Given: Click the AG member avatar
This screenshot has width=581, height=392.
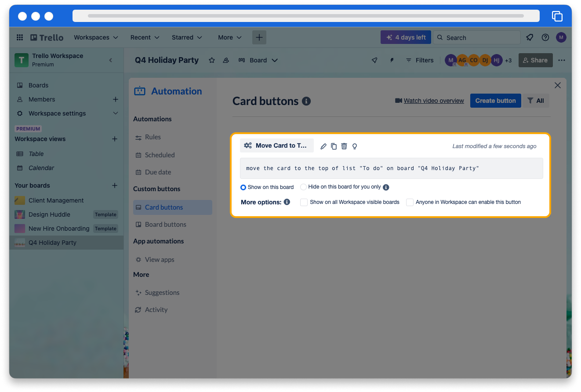Looking at the screenshot, I should [462, 60].
